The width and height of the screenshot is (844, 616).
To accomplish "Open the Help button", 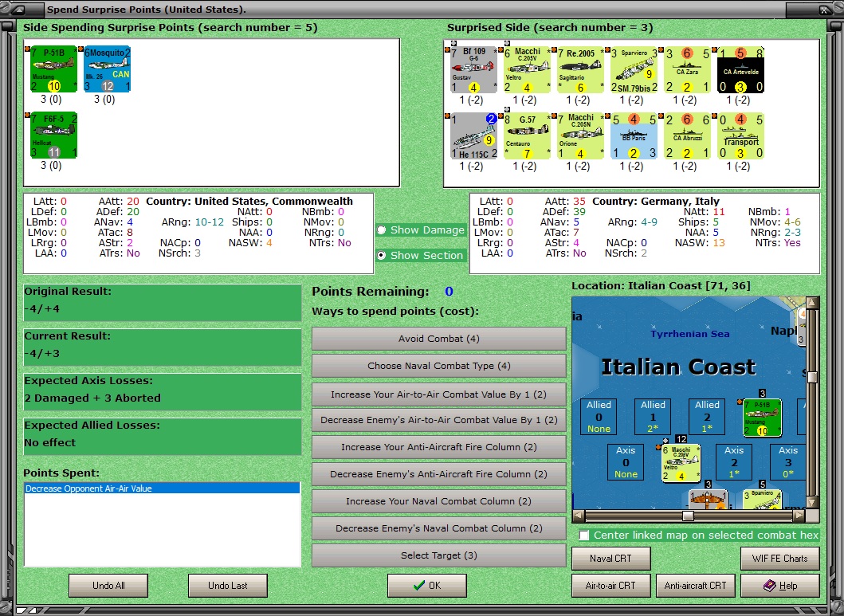I will click(x=780, y=586).
